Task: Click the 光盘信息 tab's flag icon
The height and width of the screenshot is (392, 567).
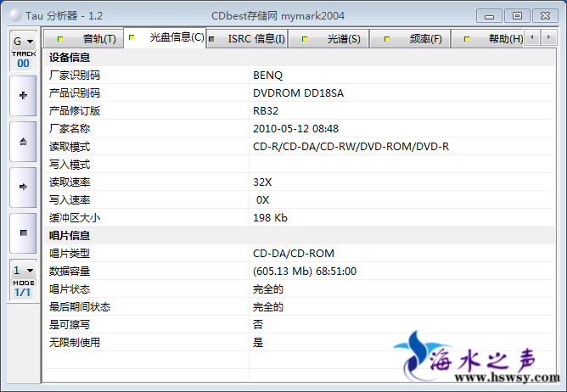Action: tap(132, 37)
